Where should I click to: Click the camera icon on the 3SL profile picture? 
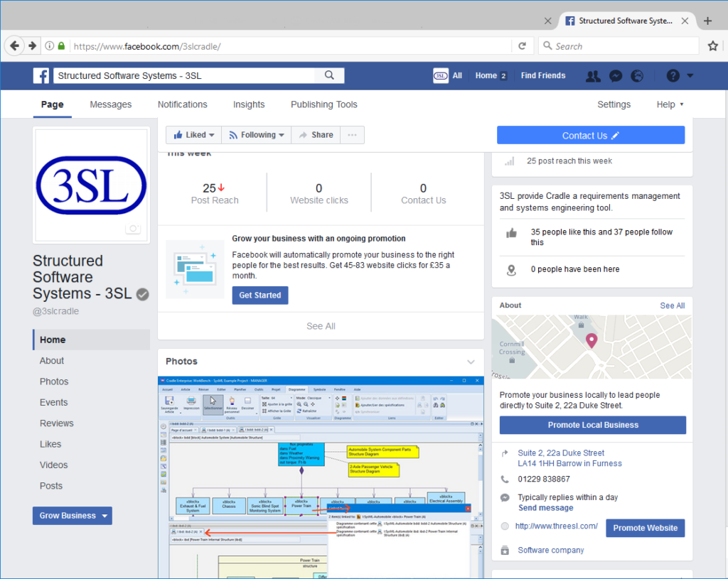pos(132,229)
